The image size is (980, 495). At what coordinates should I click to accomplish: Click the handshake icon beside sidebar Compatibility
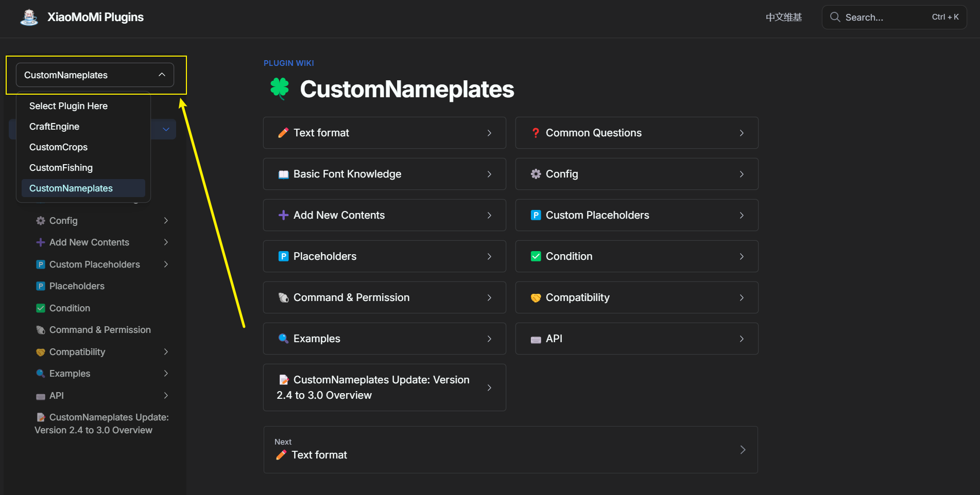point(41,352)
